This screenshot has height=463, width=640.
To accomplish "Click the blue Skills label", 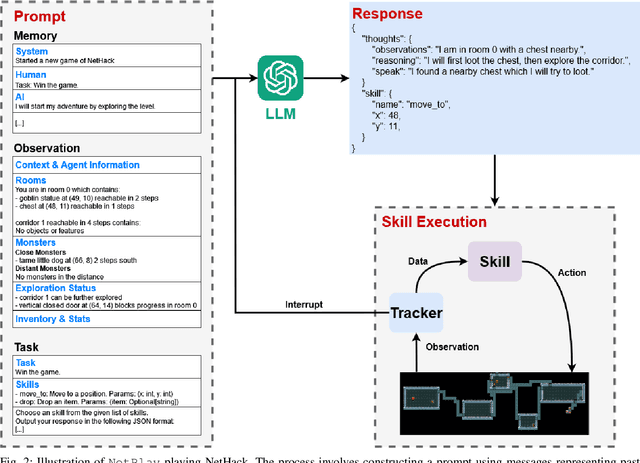I will click(x=29, y=383).
